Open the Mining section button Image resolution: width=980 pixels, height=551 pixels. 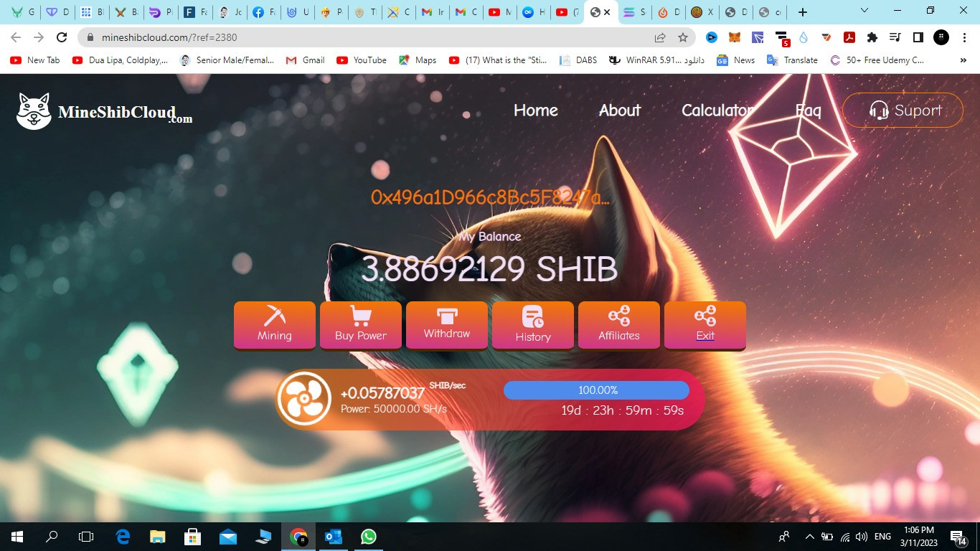click(x=275, y=325)
